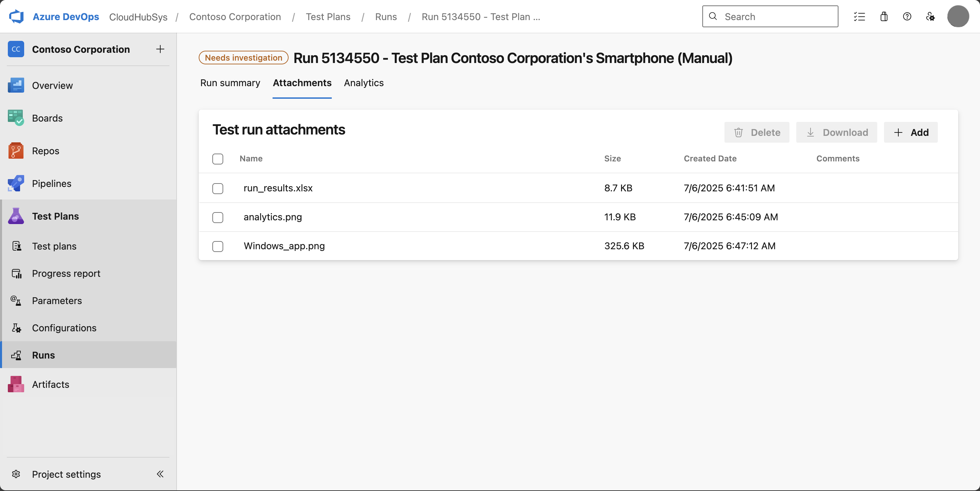
Task: Select the Test Plans beaker icon
Action: tap(16, 216)
